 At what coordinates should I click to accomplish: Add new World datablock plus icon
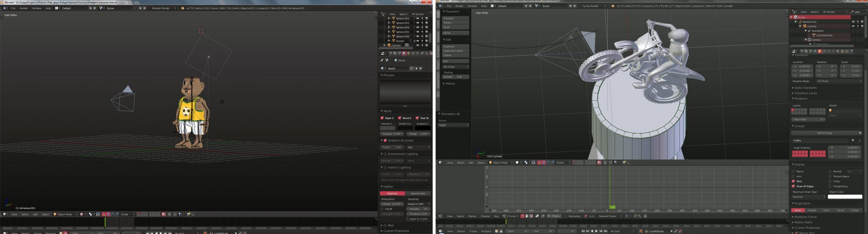click(x=416, y=68)
